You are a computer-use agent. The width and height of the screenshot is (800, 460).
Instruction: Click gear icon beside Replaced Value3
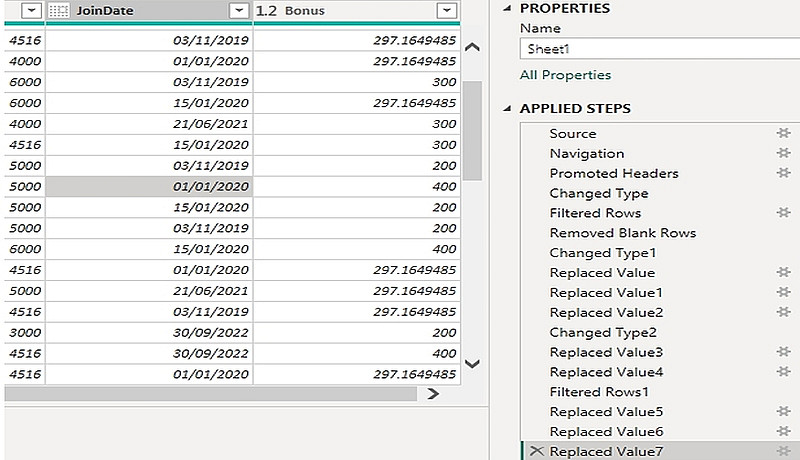click(784, 352)
